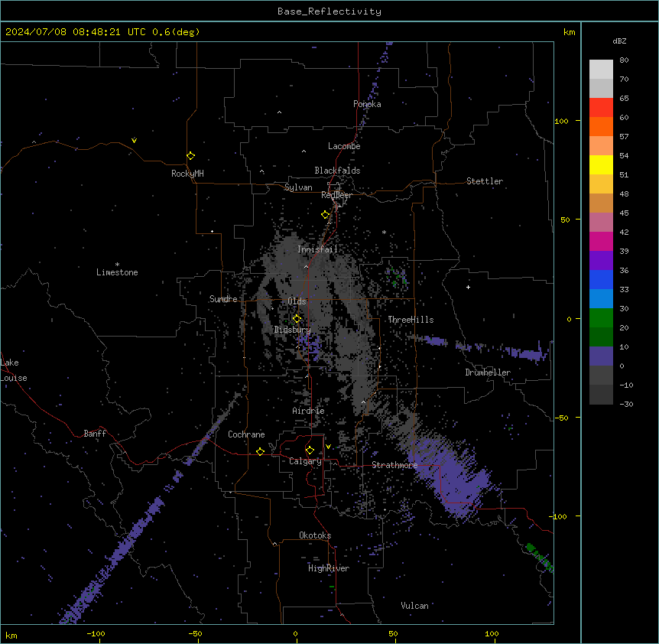
Task: Click the HighRiver label
Action: (x=329, y=568)
